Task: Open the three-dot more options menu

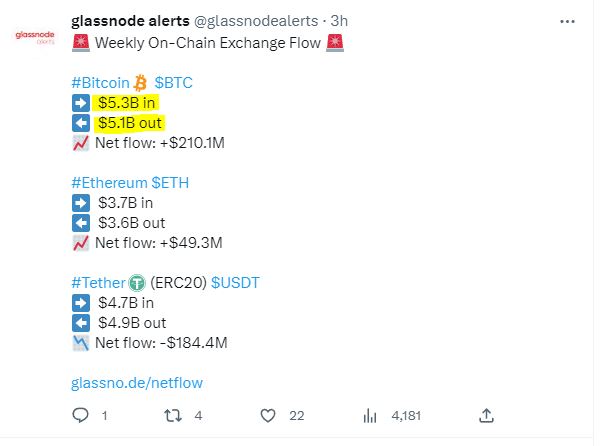Action: tap(567, 21)
